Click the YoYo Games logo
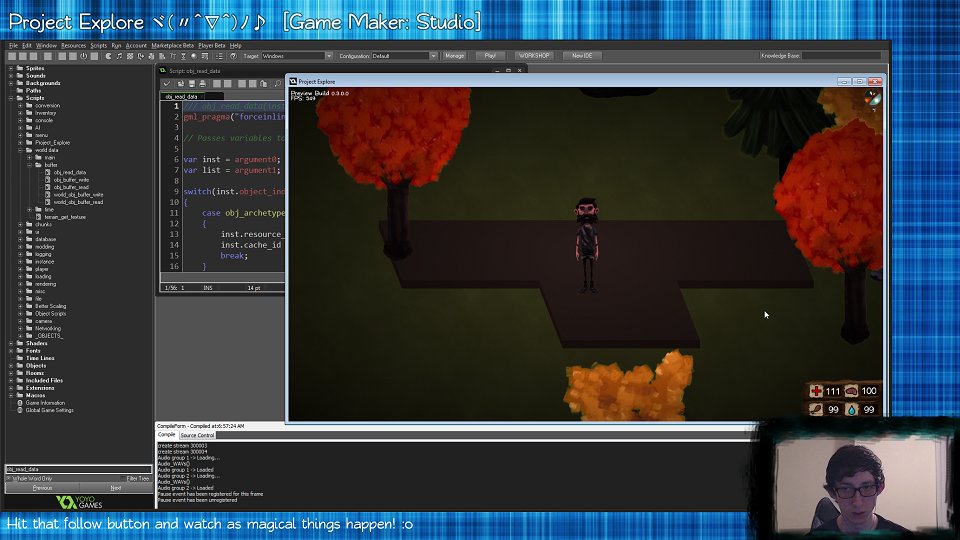 [79, 502]
